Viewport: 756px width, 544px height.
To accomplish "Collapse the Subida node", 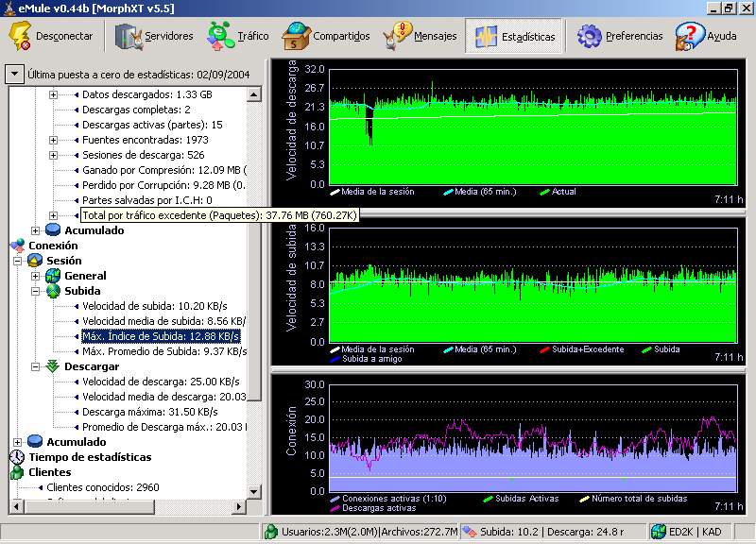I will coord(35,291).
